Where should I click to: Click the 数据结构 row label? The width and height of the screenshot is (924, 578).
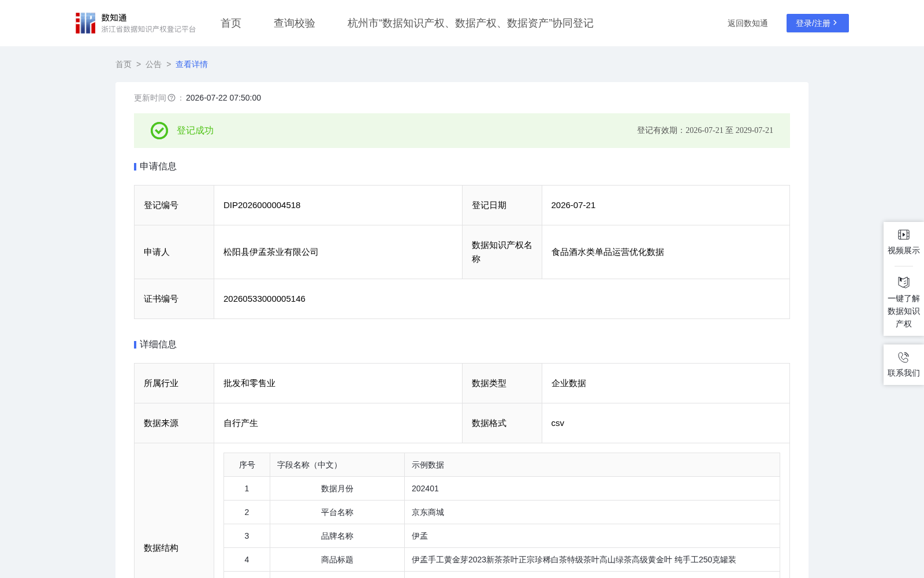coord(161,548)
